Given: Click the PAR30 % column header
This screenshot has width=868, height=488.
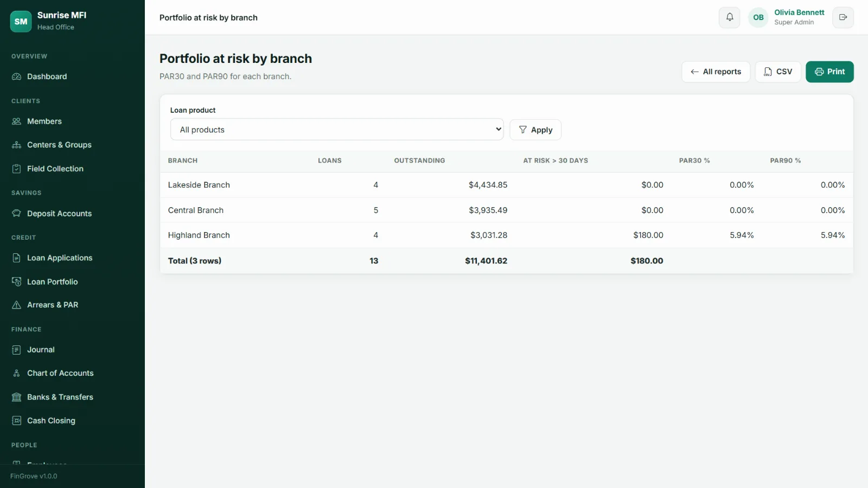Looking at the screenshot, I should pyautogui.click(x=694, y=160).
